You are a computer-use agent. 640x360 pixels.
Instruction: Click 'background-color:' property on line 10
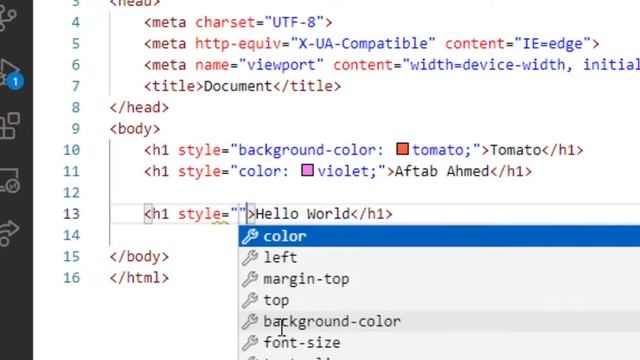click(311, 150)
